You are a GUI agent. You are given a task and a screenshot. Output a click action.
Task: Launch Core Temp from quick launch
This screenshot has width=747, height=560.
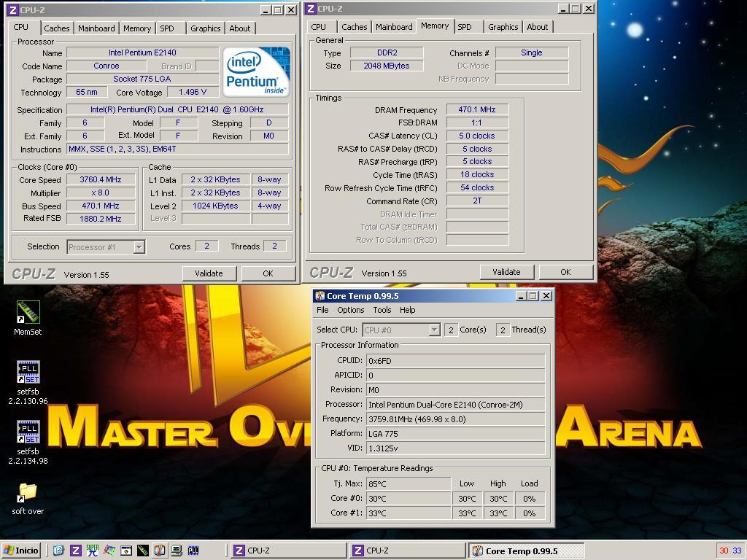click(x=160, y=551)
